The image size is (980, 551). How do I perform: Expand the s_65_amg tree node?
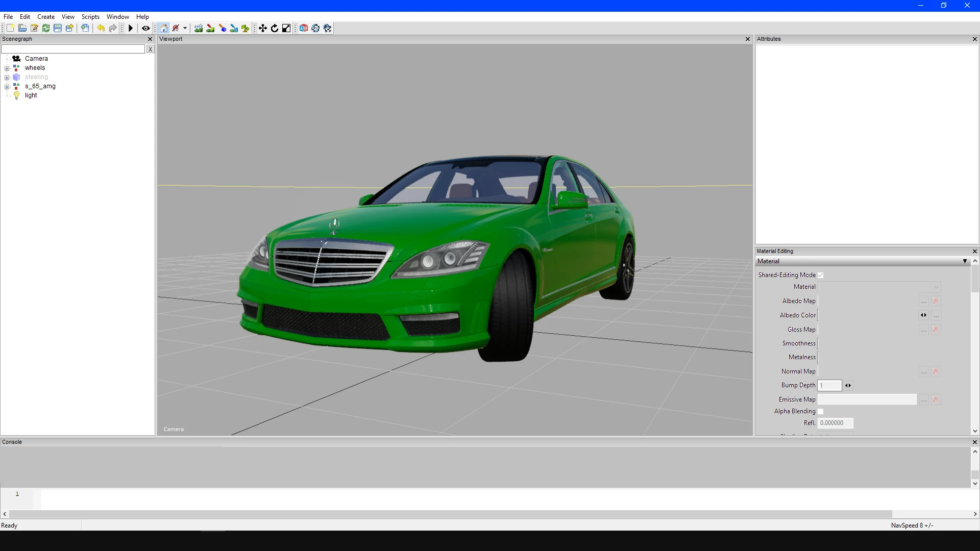tap(7, 87)
